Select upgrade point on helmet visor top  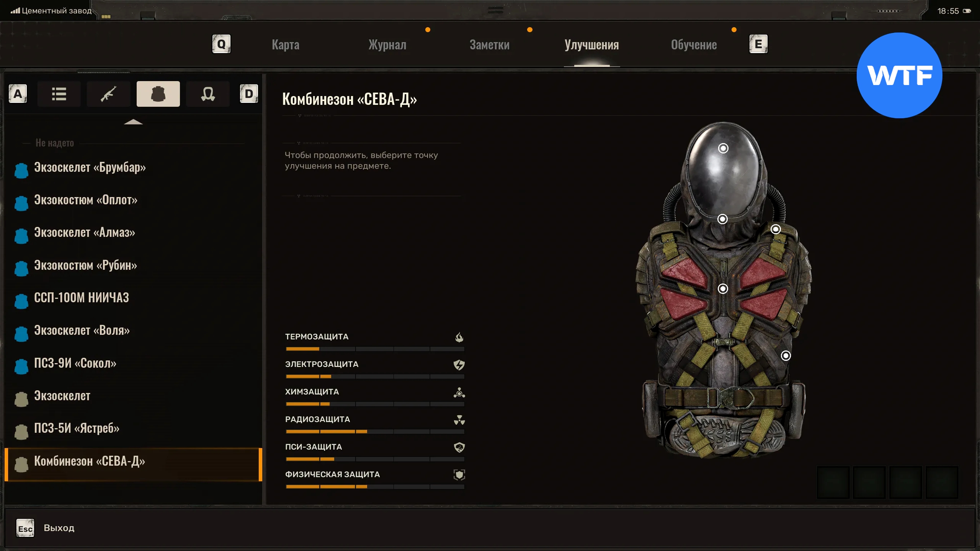click(723, 148)
